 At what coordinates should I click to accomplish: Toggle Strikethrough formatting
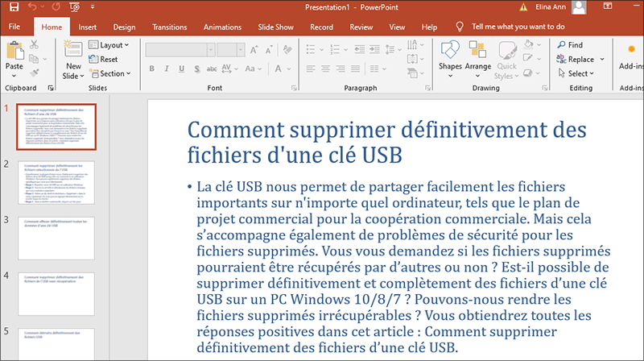212,68
